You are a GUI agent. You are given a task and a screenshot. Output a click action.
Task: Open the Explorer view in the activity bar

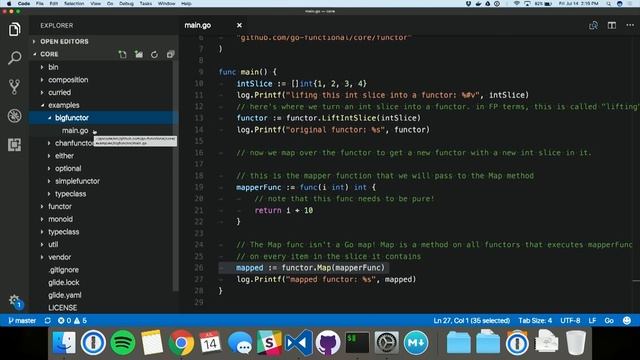(x=14, y=29)
